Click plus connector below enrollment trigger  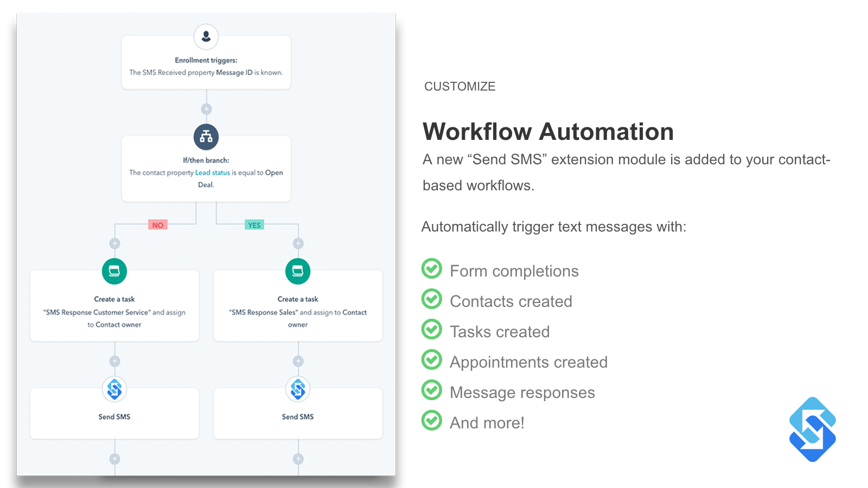point(206,109)
